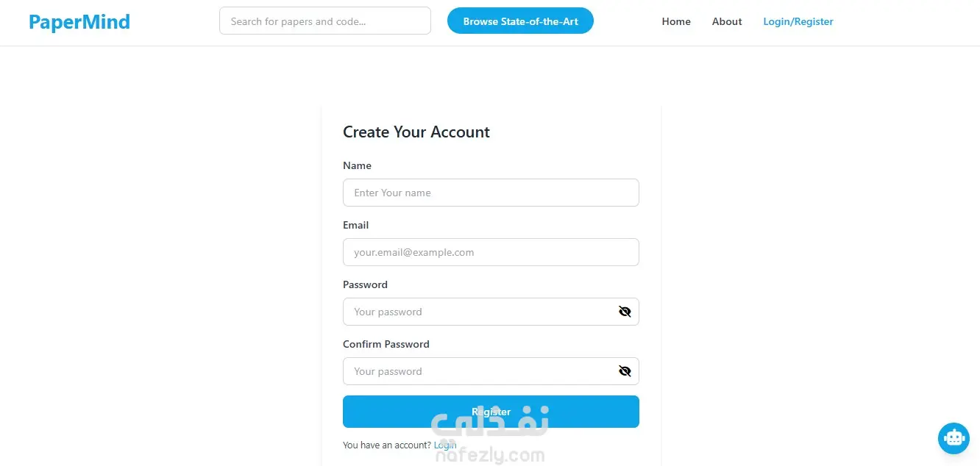Click the Email field label

(355, 225)
